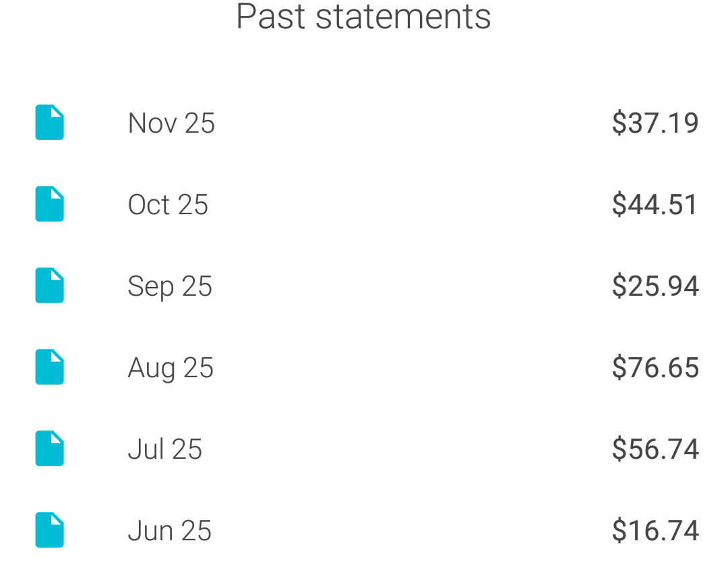Viewport: 728px width, 576px height.
Task: Click the $25.94 amount for Sep 25
Action: pos(655,286)
